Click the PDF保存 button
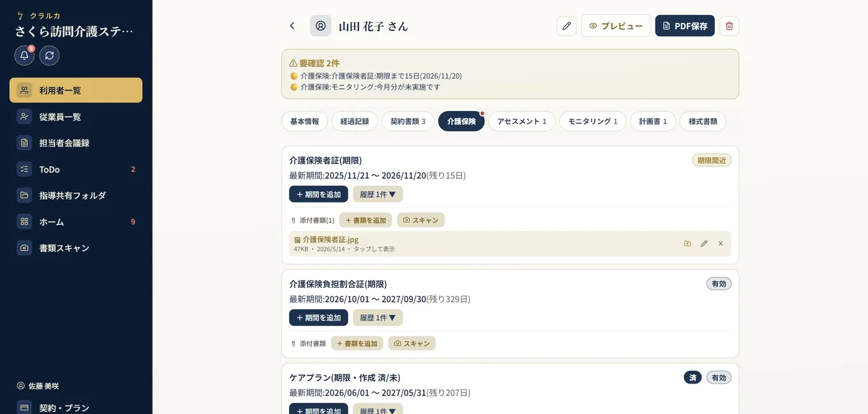The width and height of the screenshot is (868, 414). coord(684,26)
